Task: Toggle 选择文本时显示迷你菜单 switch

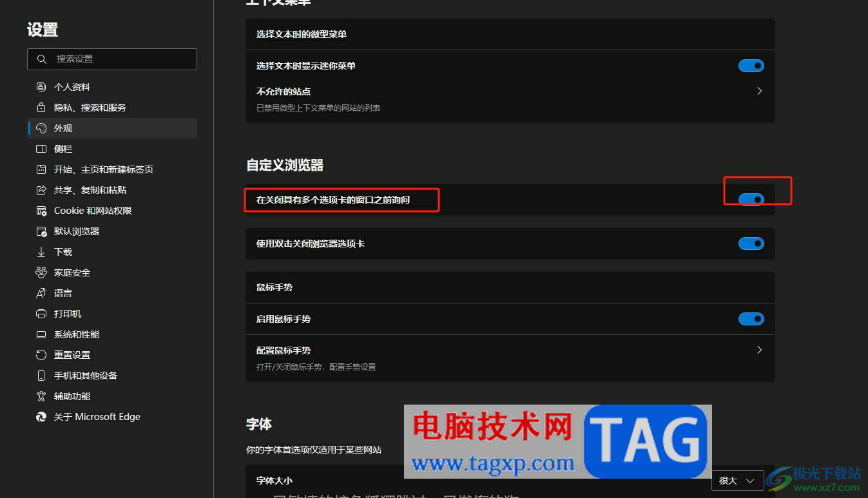Action: coord(751,65)
